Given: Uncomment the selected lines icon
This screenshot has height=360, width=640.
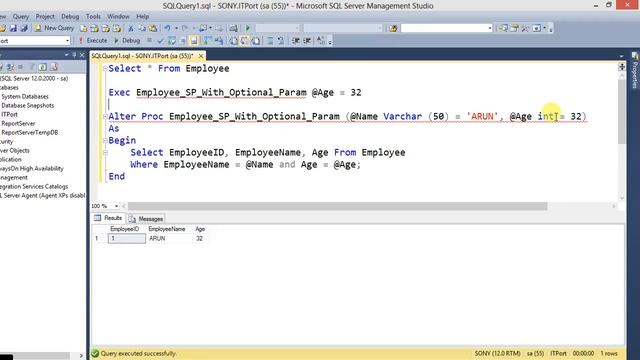Looking at the screenshot, I should [x=281, y=40].
